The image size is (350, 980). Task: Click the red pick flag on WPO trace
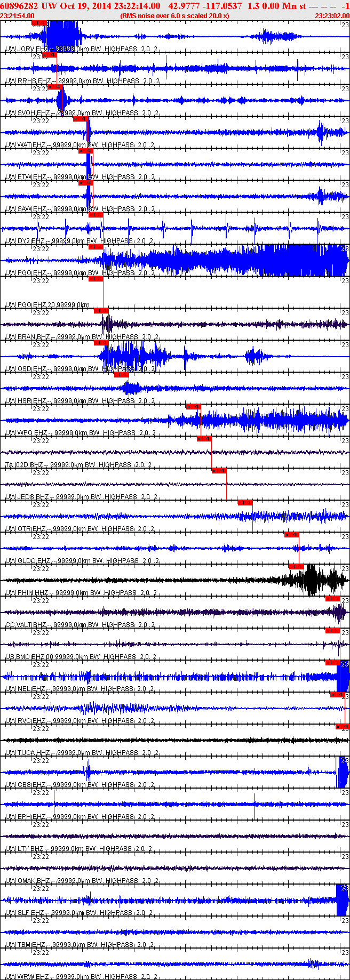[194, 407]
